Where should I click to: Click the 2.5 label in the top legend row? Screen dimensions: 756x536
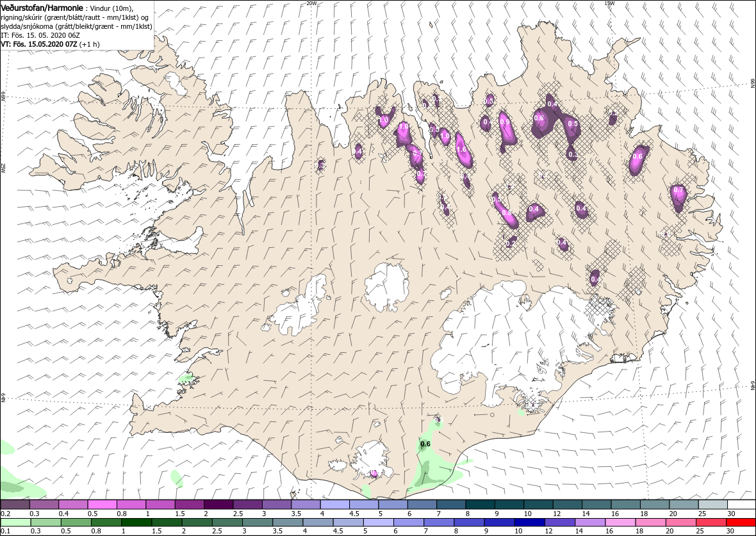[238, 514]
